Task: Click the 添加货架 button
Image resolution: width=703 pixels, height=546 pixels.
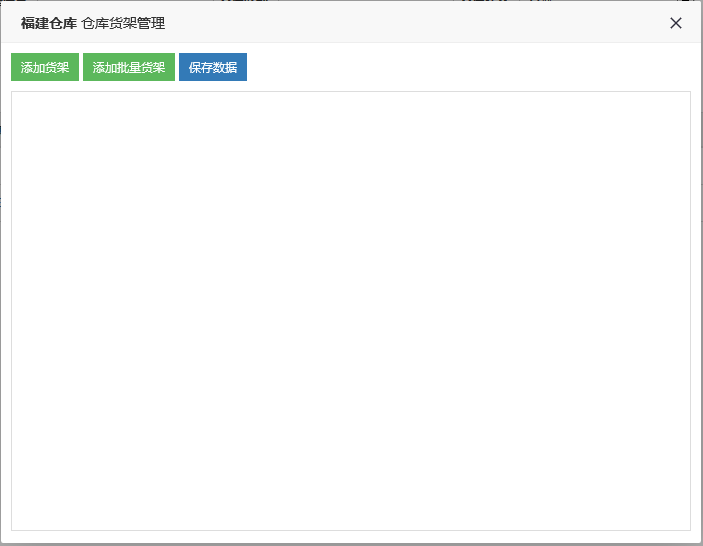Action: [x=45, y=67]
